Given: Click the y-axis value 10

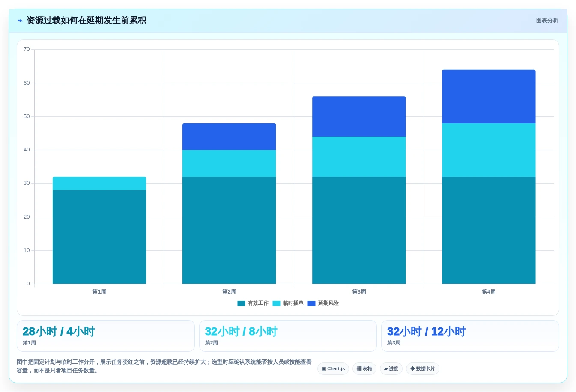Looking at the screenshot, I should [27, 250].
